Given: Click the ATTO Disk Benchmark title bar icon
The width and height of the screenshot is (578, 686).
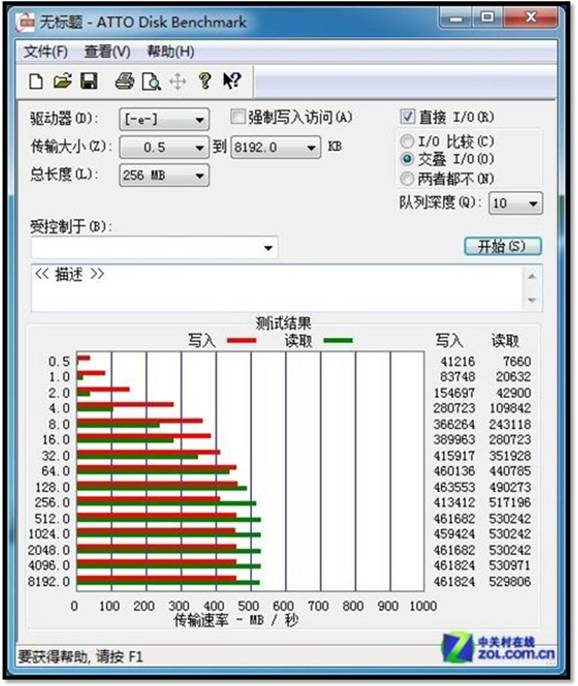Looking at the screenshot, I should 25,22.
